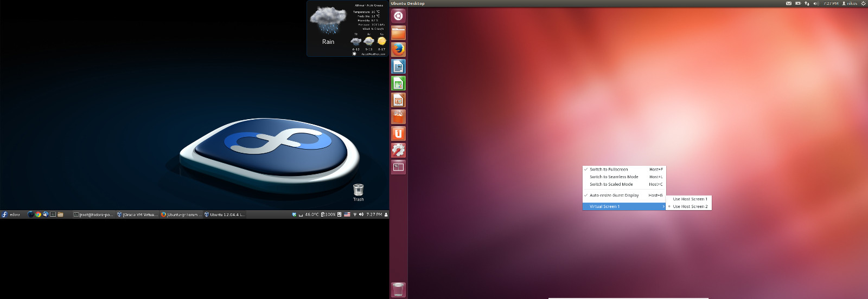The height and width of the screenshot is (299, 868).
Task: Select Switch to Seamless Mode
Action: [614, 177]
